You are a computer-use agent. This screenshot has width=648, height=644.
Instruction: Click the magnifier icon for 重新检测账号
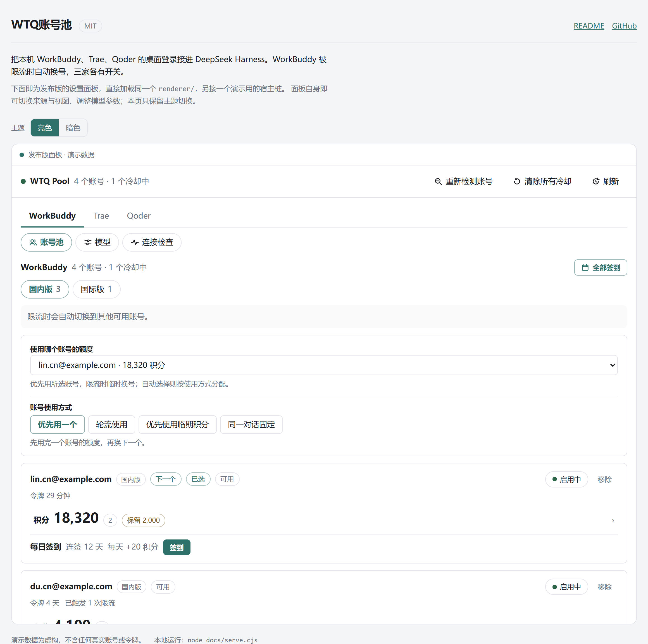click(438, 182)
